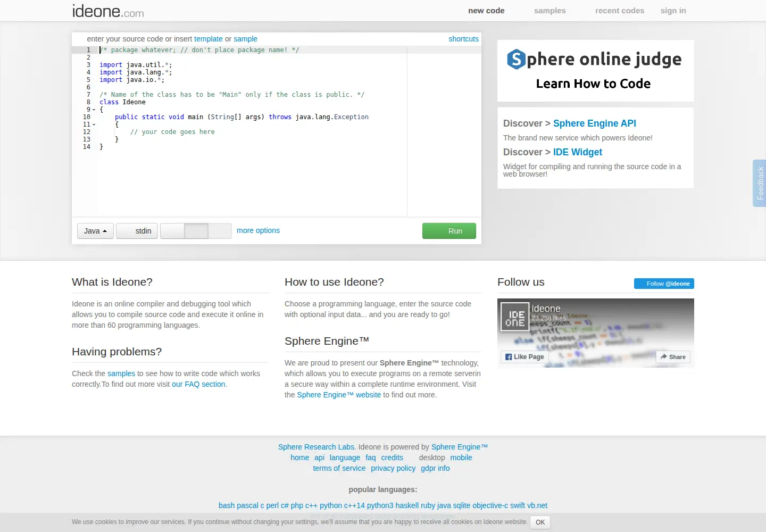Open gdpr info link
Screen dimensions: 766x532
coord(435,468)
